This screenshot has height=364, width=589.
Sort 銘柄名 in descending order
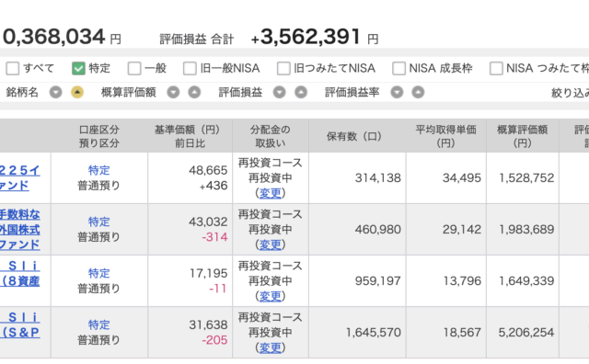pyautogui.click(x=55, y=92)
